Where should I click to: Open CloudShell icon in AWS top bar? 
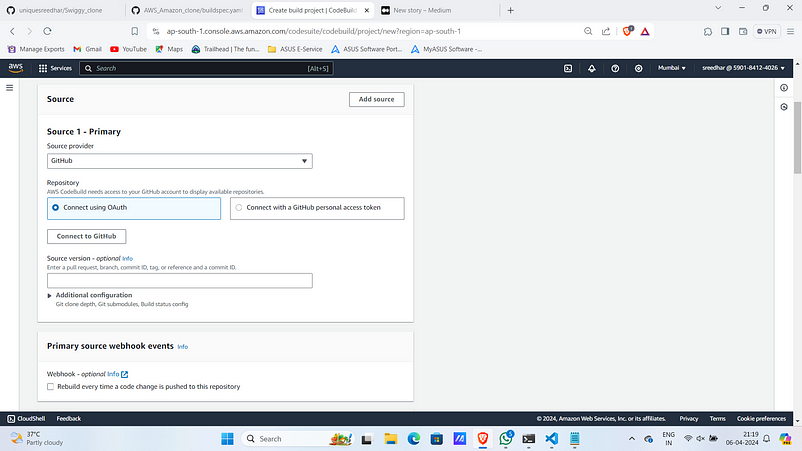(568, 68)
